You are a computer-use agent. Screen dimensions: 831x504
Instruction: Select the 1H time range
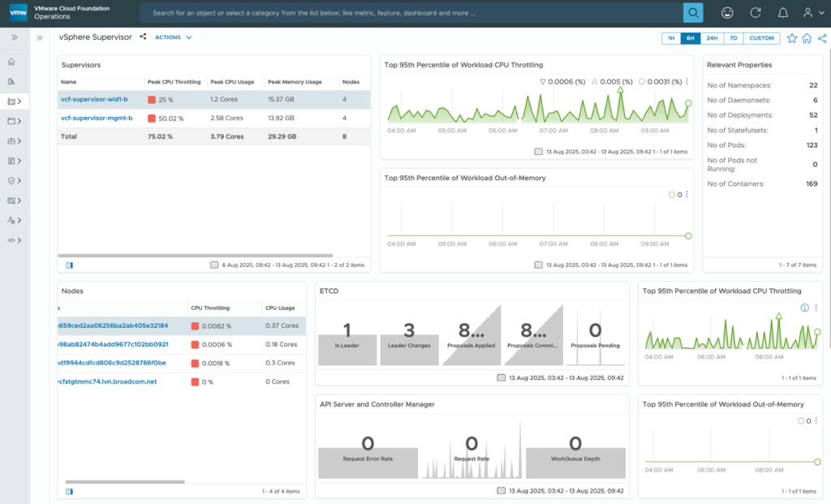(x=671, y=38)
